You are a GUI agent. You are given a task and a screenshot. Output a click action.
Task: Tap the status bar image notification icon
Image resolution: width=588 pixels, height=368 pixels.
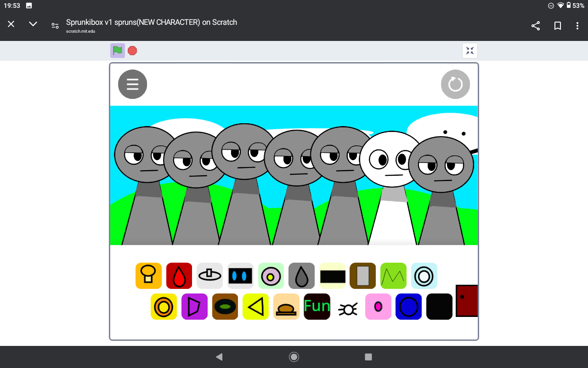(x=29, y=6)
